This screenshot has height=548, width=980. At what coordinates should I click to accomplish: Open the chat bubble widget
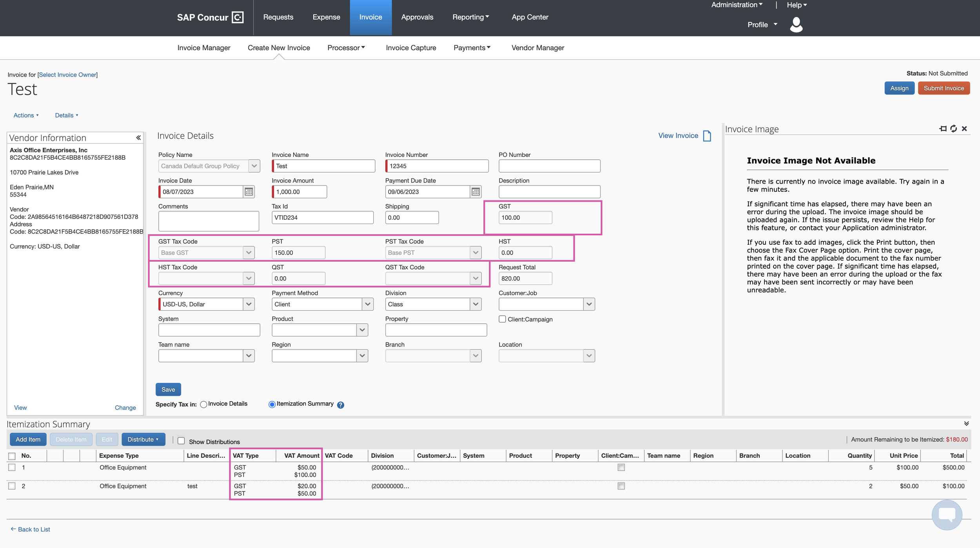coord(947,515)
